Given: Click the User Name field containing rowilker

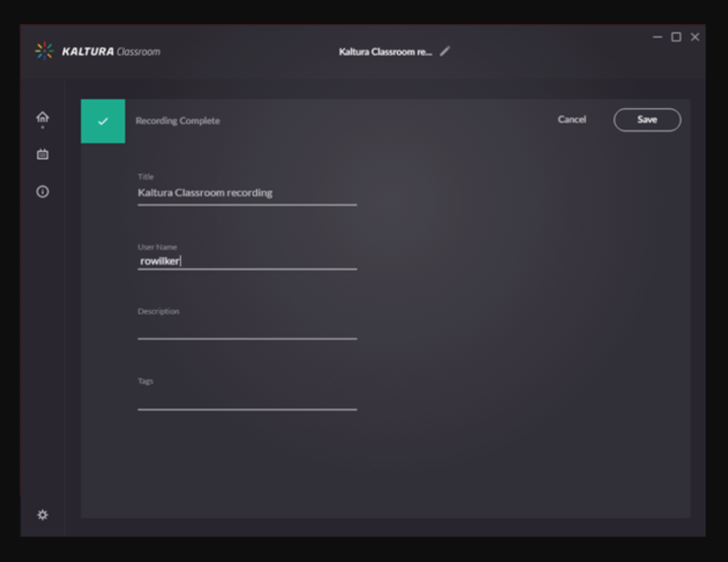Looking at the screenshot, I should coord(247,261).
